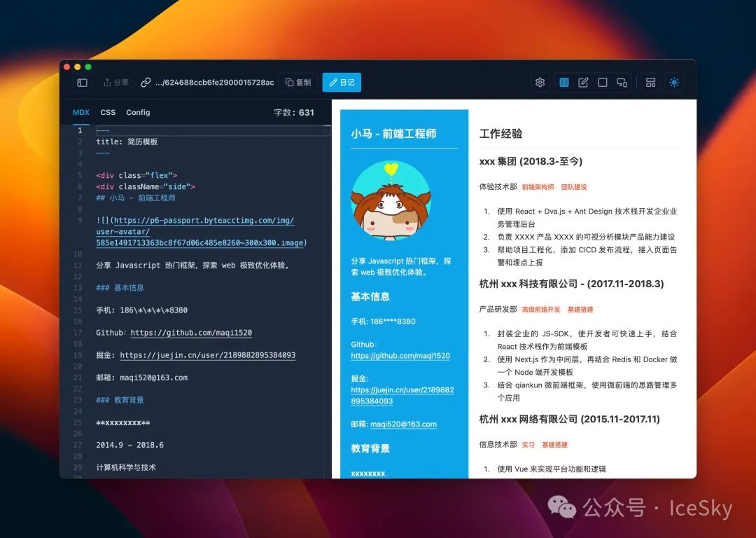Click the '产品研发部' department label
The height and width of the screenshot is (538, 756).
coord(498,310)
